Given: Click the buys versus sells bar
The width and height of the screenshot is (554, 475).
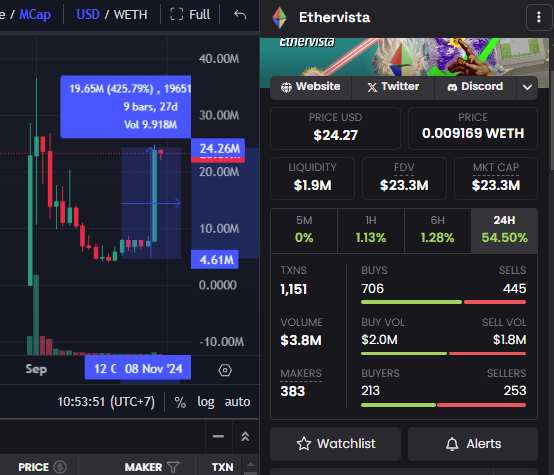Looking at the screenshot, I should (443, 302).
